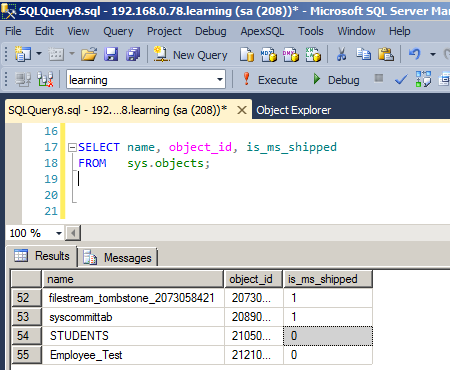Click the Save floppy disk icon

click(x=111, y=54)
